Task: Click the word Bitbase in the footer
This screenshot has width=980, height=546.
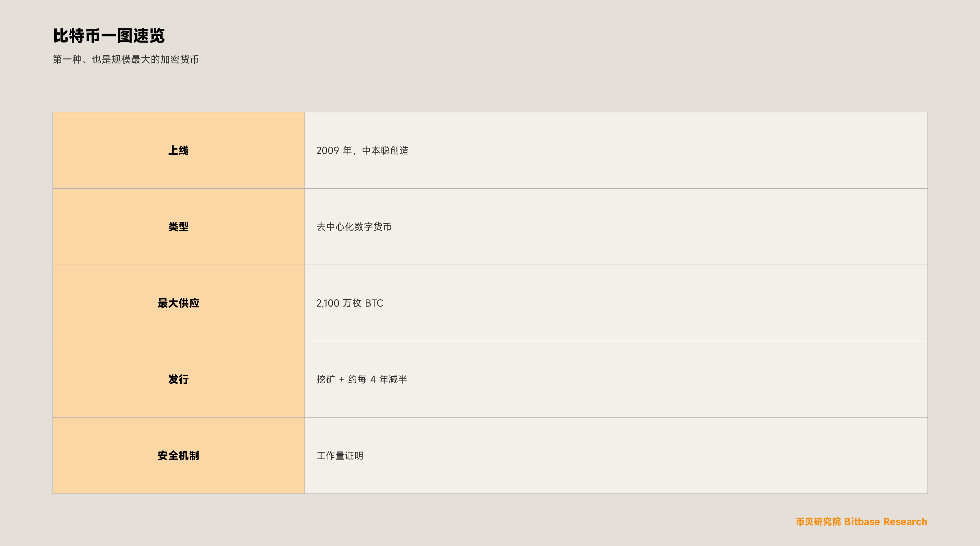Action: tap(862, 521)
